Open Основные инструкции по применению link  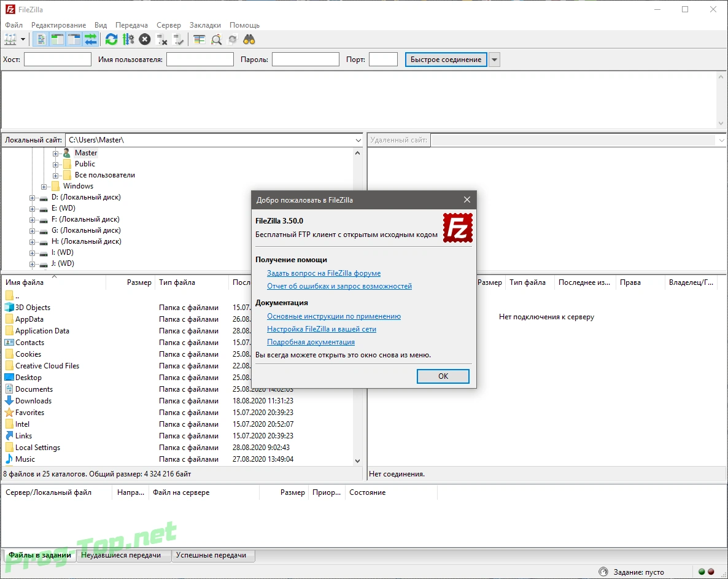(x=334, y=316)
